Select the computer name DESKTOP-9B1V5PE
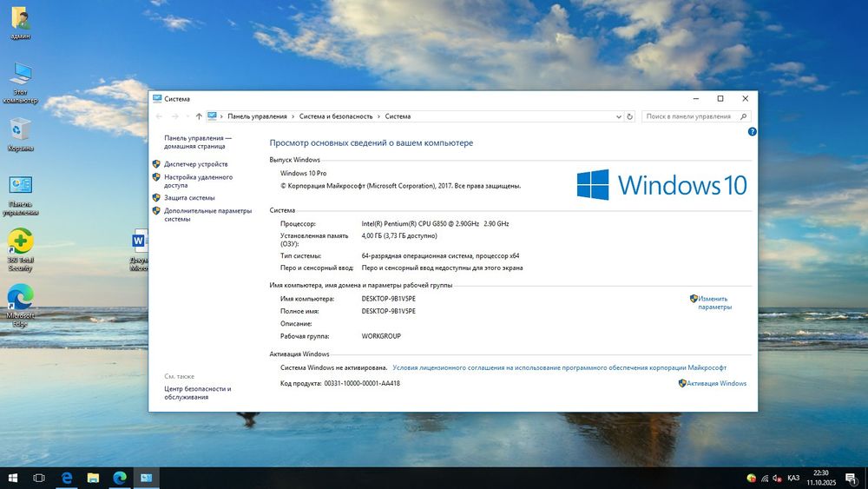Viewport: 868px width, 489px height. click(x=389, y=299)
